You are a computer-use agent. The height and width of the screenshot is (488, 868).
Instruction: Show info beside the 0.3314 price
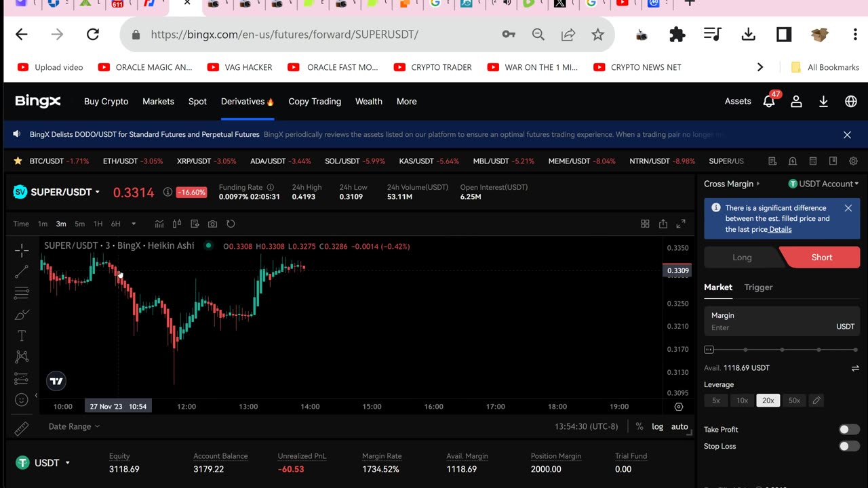(x=167, y=192)
